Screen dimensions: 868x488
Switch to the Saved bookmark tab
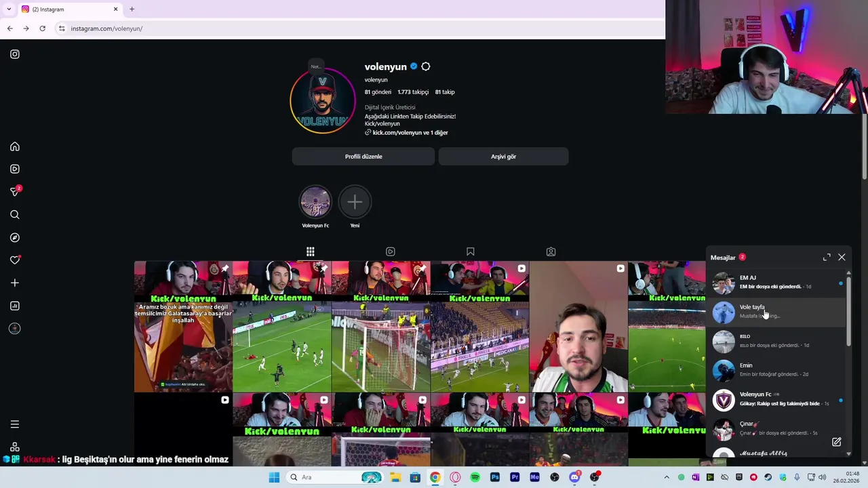click(471, 251)
